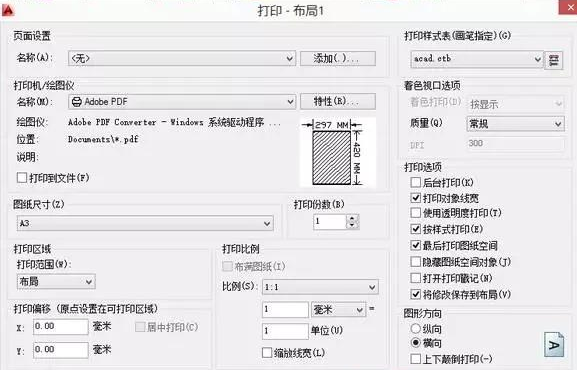The image size is (577, 370).
Task: Click the 添加 (Add) page setup button
Action: [338, 59]
